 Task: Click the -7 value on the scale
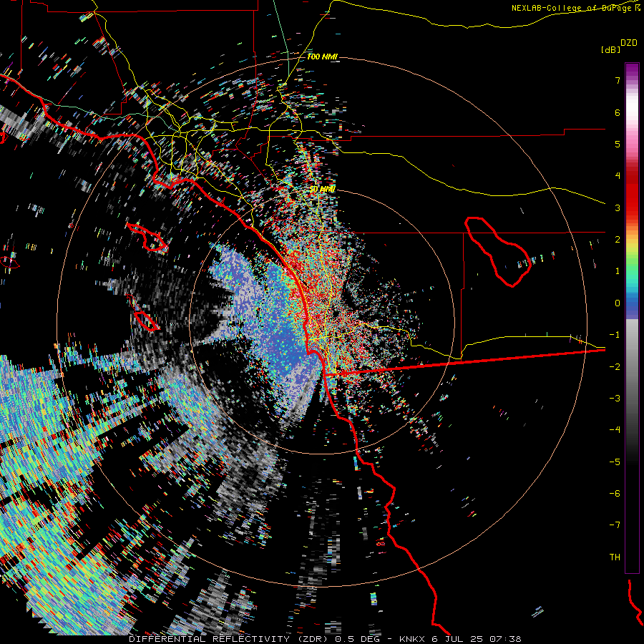[615, 525]
